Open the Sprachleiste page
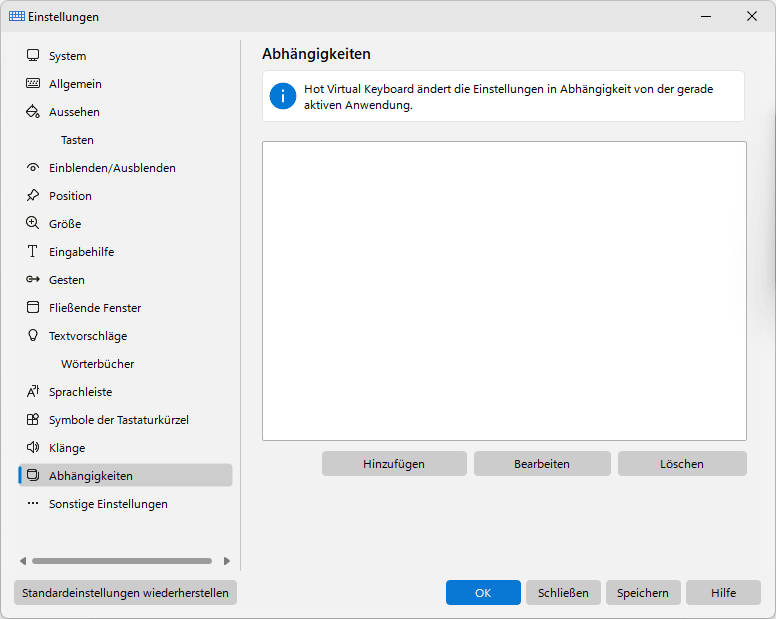 point(125,392)
